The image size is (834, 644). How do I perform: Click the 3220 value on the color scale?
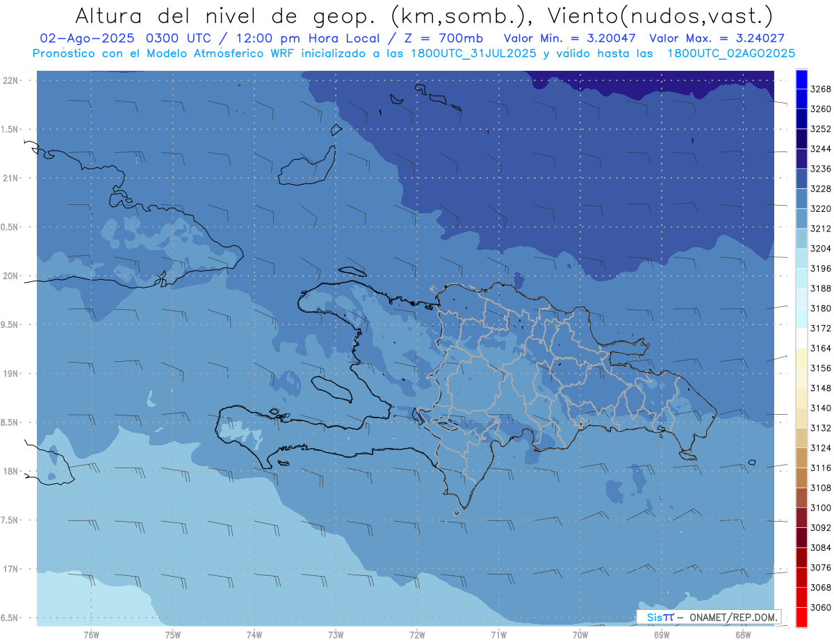(x=821, y=208)
